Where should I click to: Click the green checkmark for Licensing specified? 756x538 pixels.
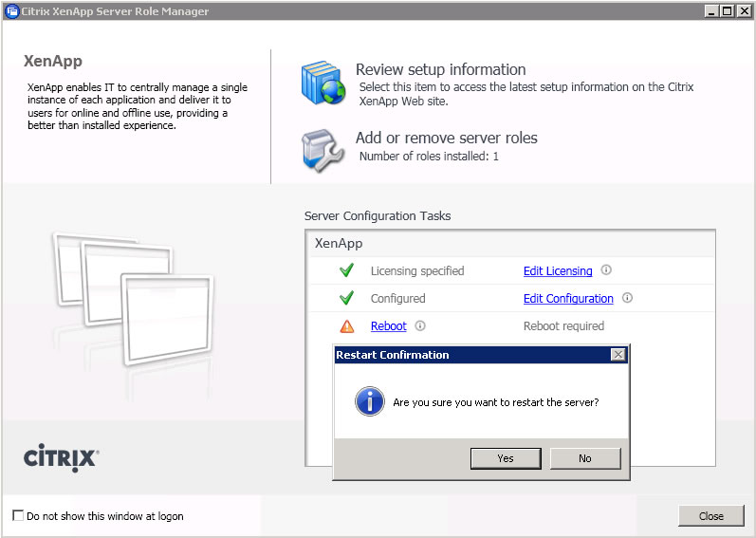pos(346,270)
